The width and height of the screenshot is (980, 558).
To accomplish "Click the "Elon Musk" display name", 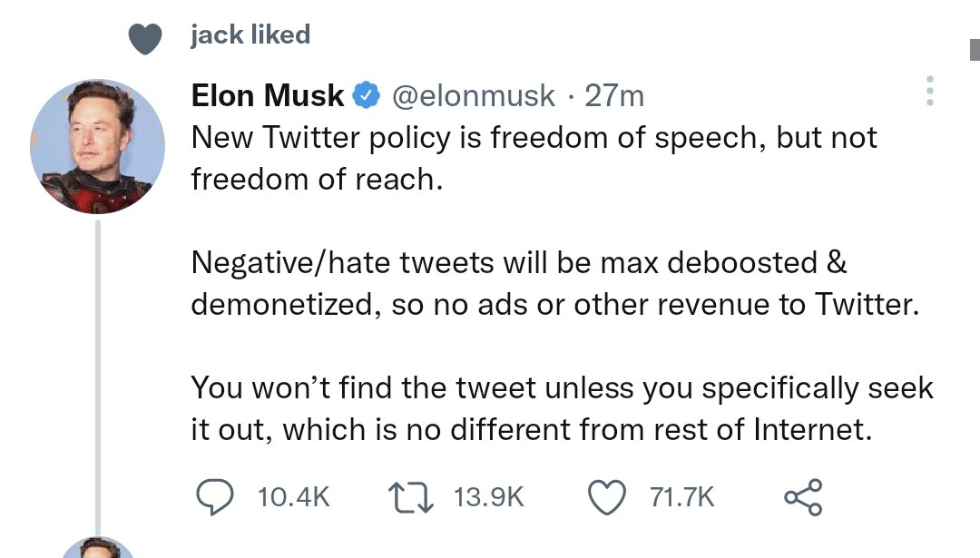I will point(267,95).
